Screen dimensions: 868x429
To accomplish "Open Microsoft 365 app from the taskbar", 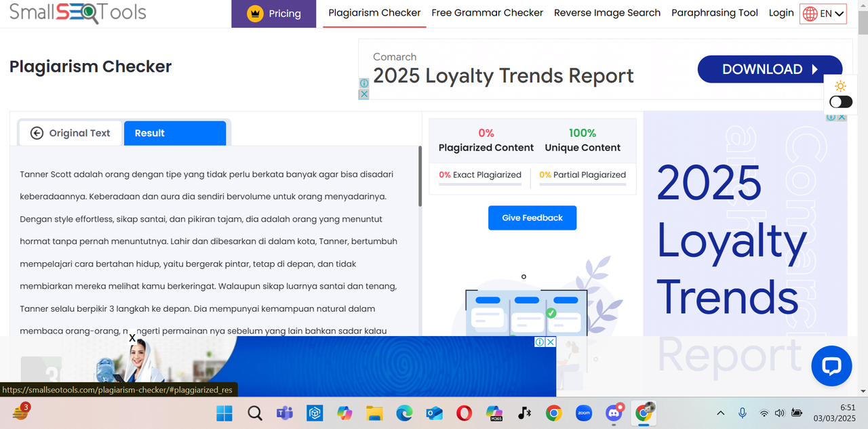I will [494, 413].
